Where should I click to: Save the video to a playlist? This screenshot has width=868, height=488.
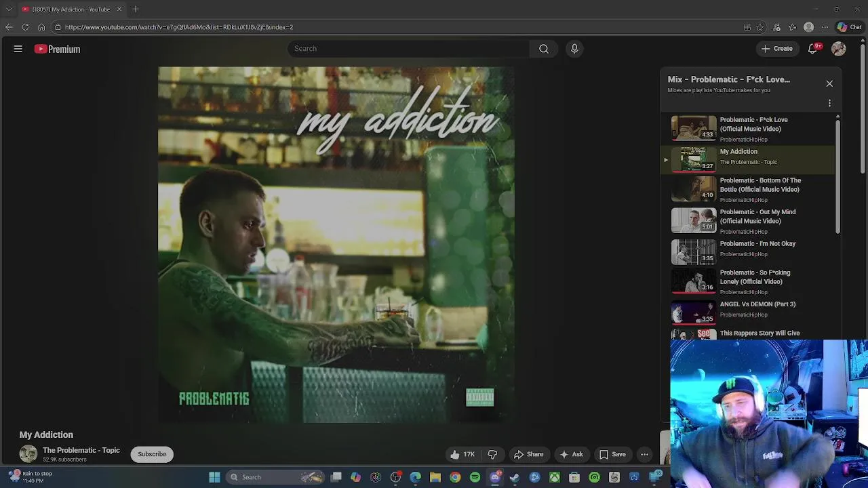(x=612, y=454)
